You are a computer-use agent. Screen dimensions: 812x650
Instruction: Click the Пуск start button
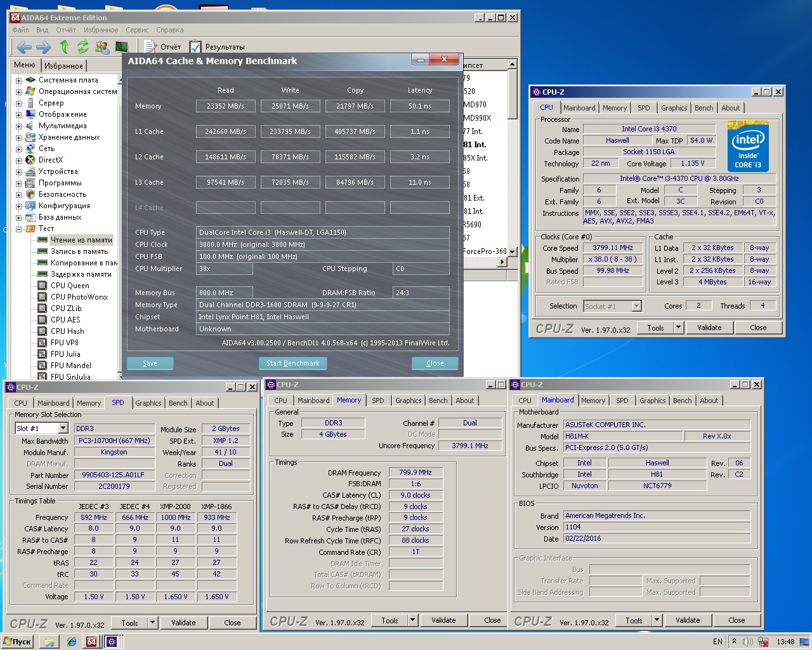pos(17,642)
